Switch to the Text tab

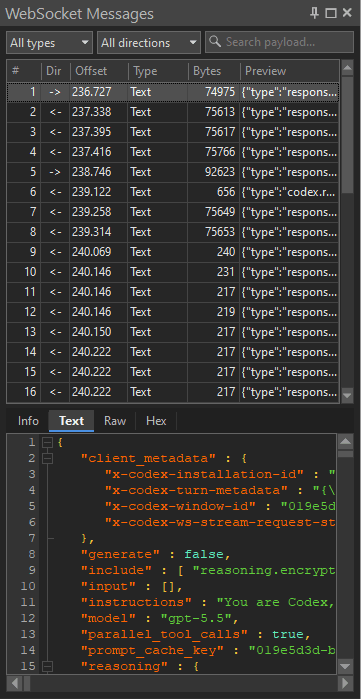71,421
